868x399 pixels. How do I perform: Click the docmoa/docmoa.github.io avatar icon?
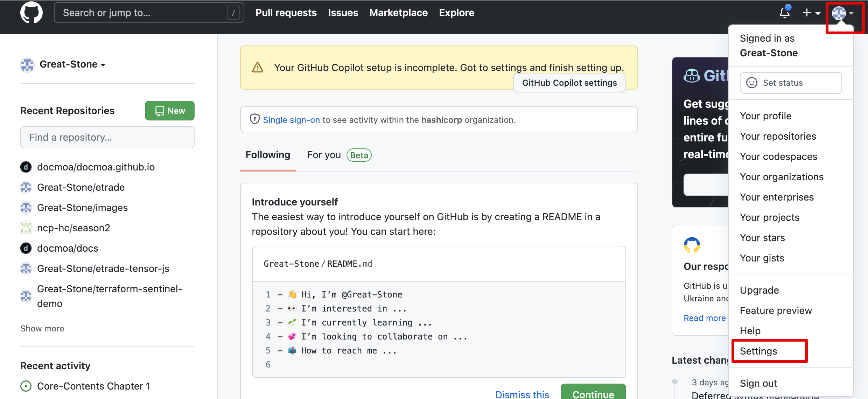point(26,167)
